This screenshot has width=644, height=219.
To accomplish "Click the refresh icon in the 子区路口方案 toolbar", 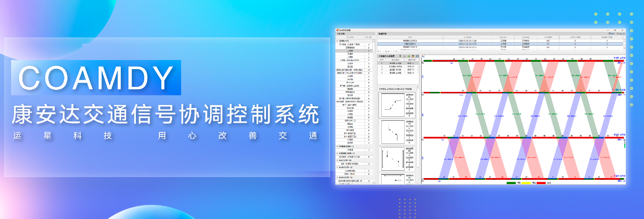I will pyautogui.click(x=405, y=56).
